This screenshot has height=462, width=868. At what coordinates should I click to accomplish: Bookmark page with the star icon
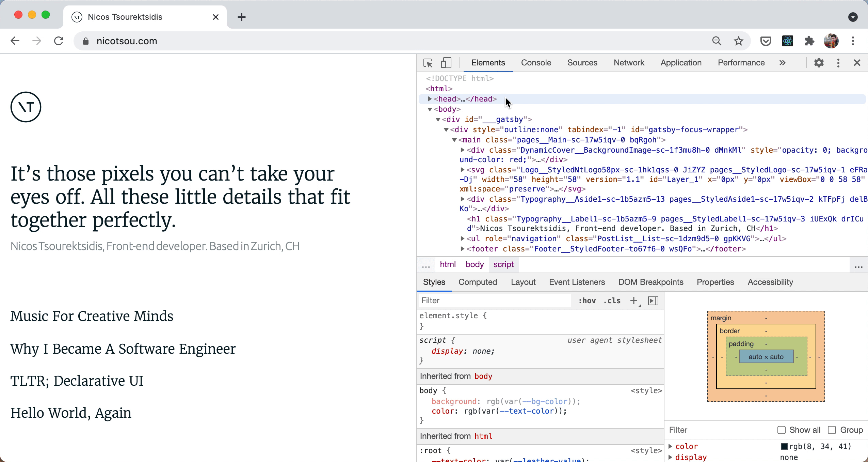[738, 41]
